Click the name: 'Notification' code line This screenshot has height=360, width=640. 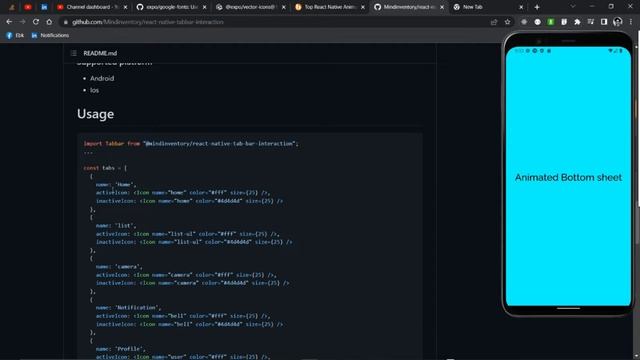[x=129, y=307]
